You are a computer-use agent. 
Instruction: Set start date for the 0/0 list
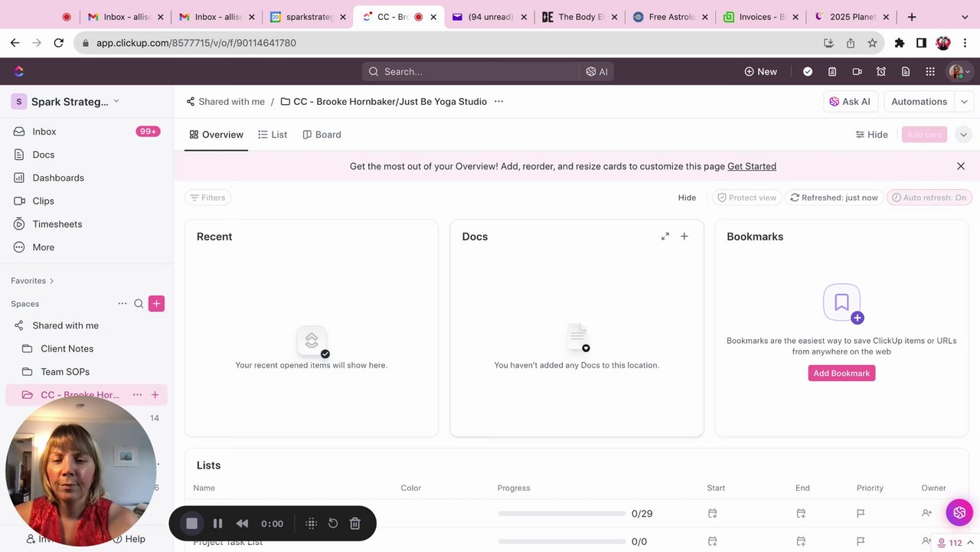point(712,541)
